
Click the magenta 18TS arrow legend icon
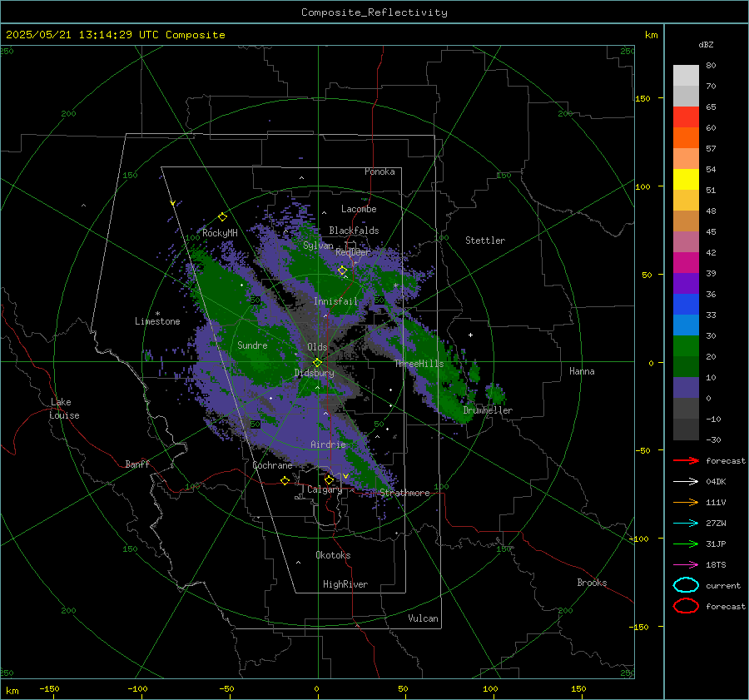tap(686, 565)
